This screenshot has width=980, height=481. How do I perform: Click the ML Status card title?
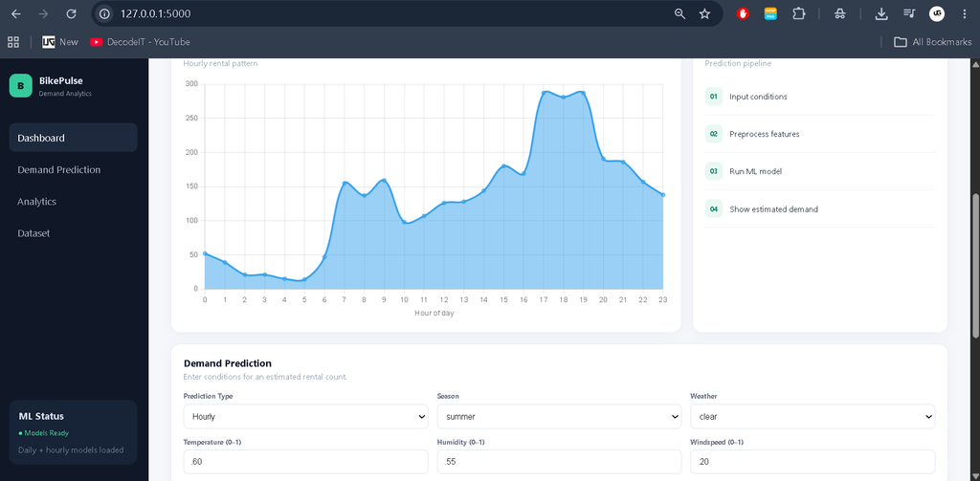41,416
